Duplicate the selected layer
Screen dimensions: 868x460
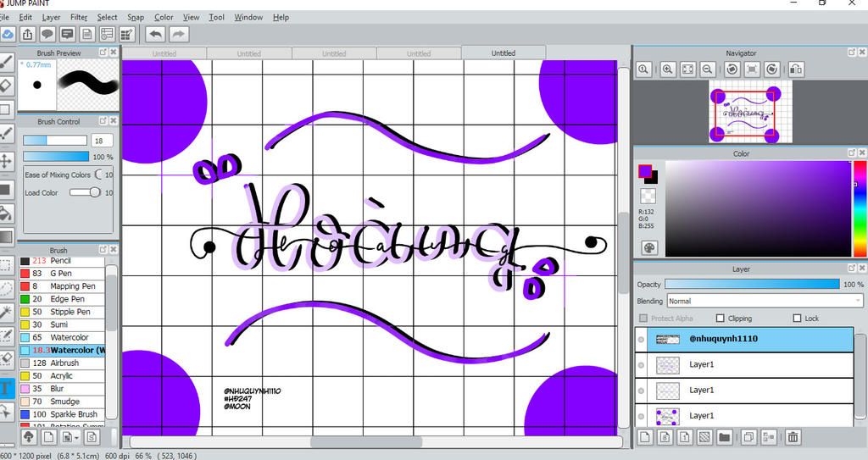[x=748, y=437]
